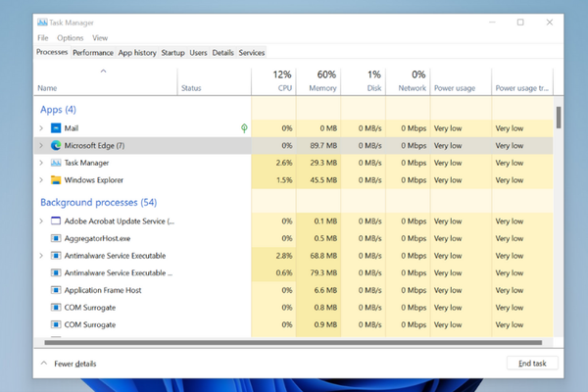The height and width of the screenshot is (392, 588).
Task: Expand the Mail process group
Action: point(41,128)
